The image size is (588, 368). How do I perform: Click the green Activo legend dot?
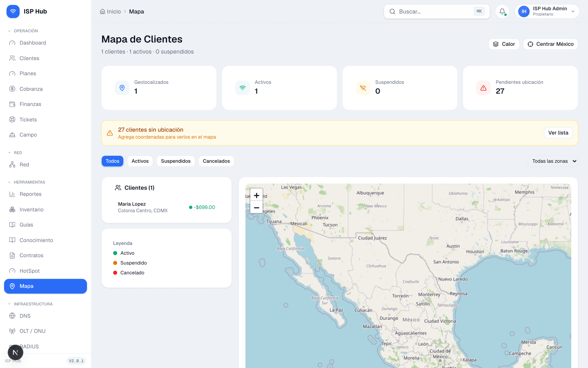(x=115, y=253)
